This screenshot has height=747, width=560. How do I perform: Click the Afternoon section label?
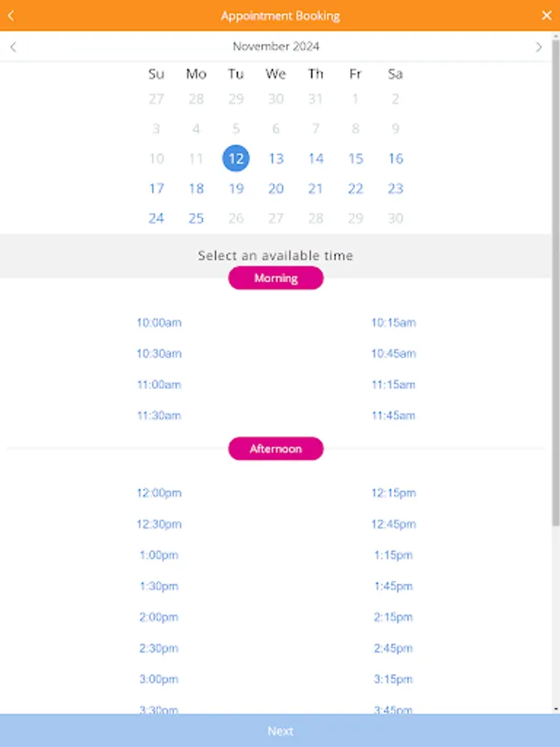coord(275,448)
